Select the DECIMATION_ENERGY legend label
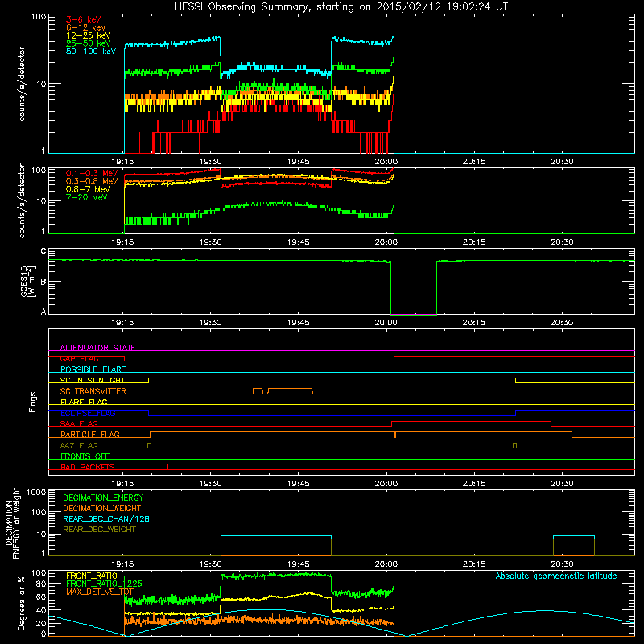This screenshot has height=644, width=644. pyautogui.click(x=103, y=497)
